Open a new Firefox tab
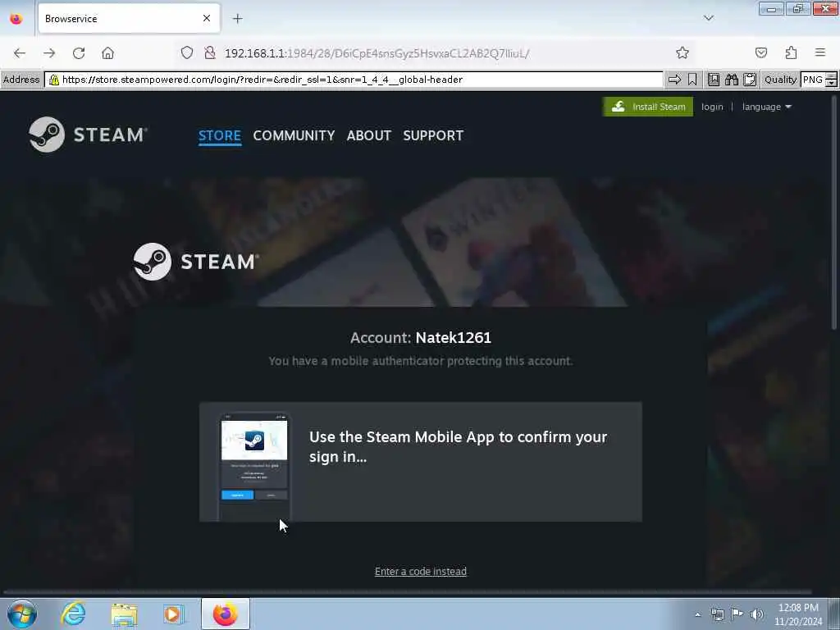This screenshot has height=630, width=840. click(237, 19)
